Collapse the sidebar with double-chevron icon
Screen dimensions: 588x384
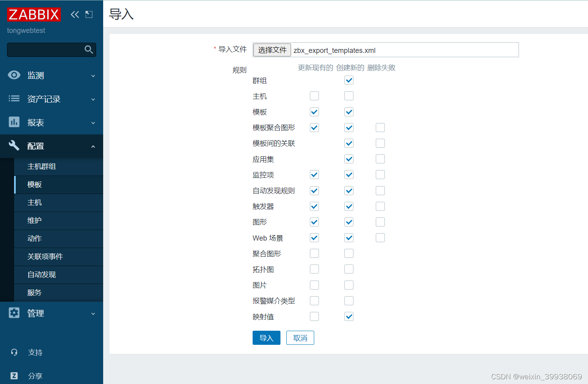(x=75, y=14)
